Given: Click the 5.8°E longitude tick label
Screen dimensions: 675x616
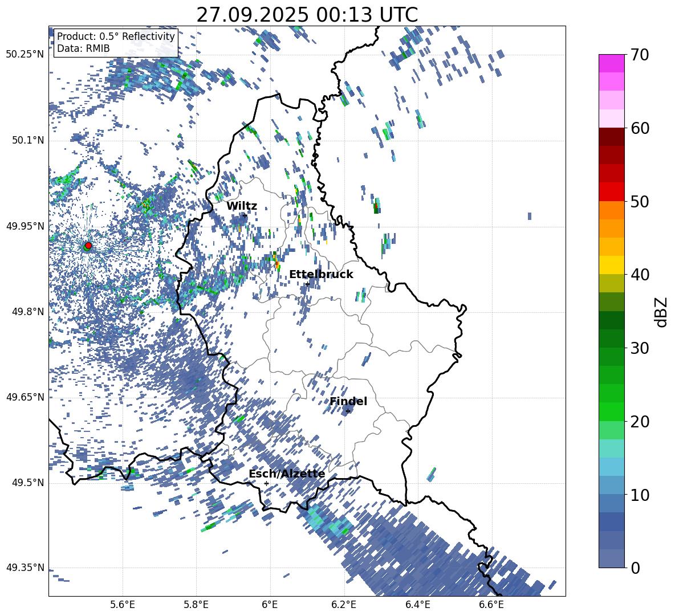Looking at the screenshot, I should (196, 605).
